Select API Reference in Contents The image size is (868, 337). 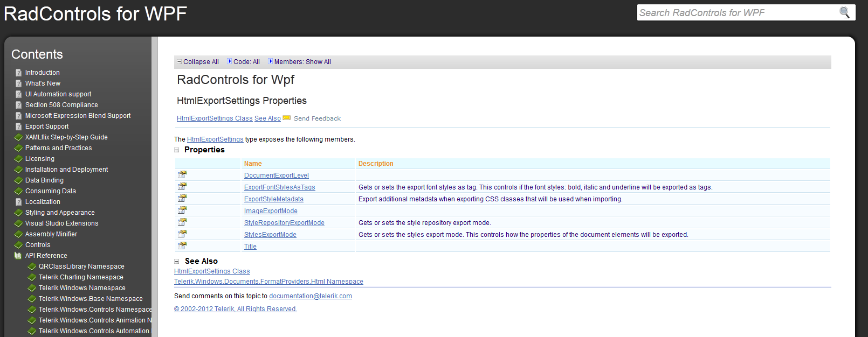(46, 256)
